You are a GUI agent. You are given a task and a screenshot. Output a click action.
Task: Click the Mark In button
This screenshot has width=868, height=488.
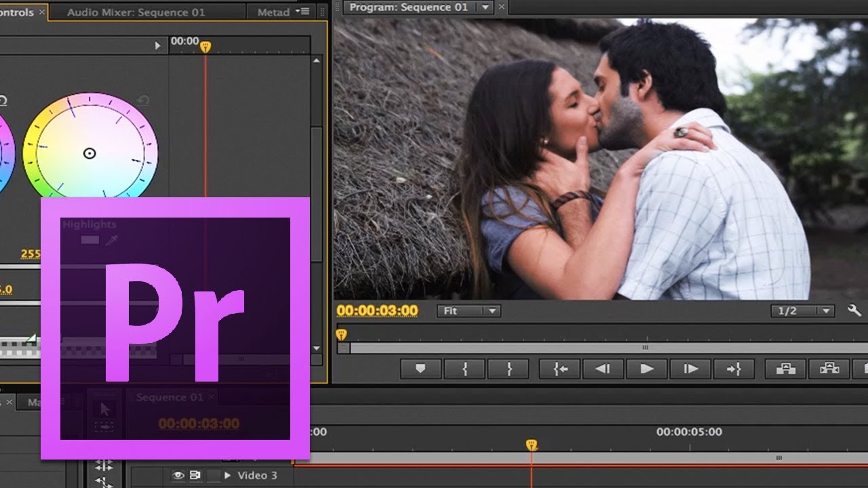click(465, 369)
